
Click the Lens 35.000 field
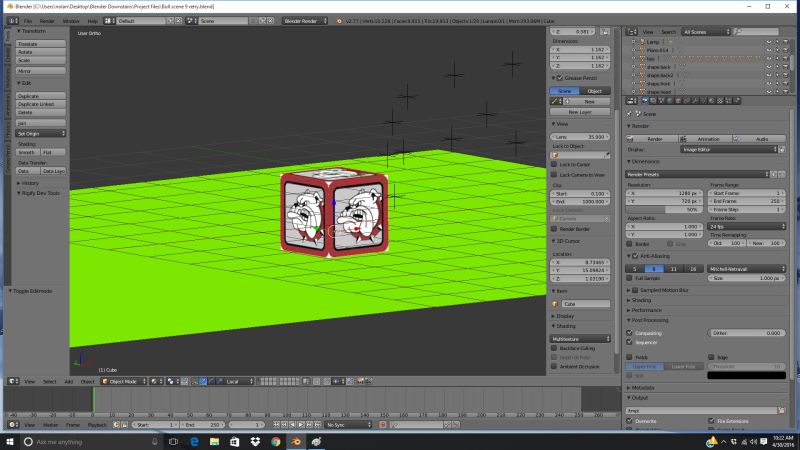click(x=580, y=137)
